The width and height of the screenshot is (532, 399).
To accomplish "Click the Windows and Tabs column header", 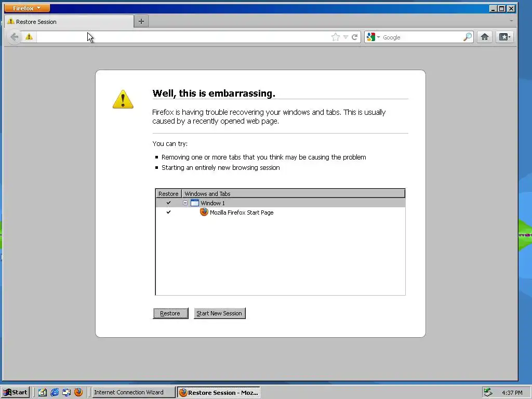I will pyautogui.click(x=293, y=194).
